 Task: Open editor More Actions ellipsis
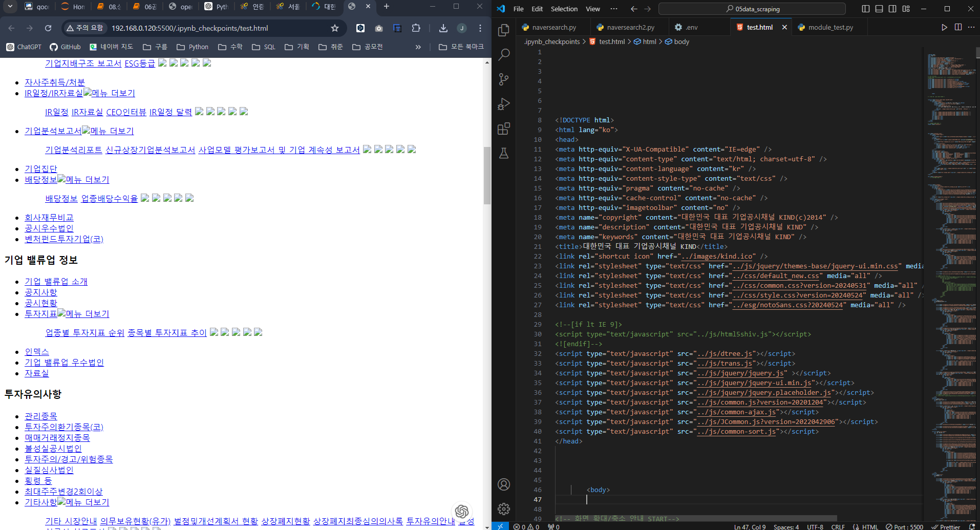pyautogui.click(x=971, y=27)
